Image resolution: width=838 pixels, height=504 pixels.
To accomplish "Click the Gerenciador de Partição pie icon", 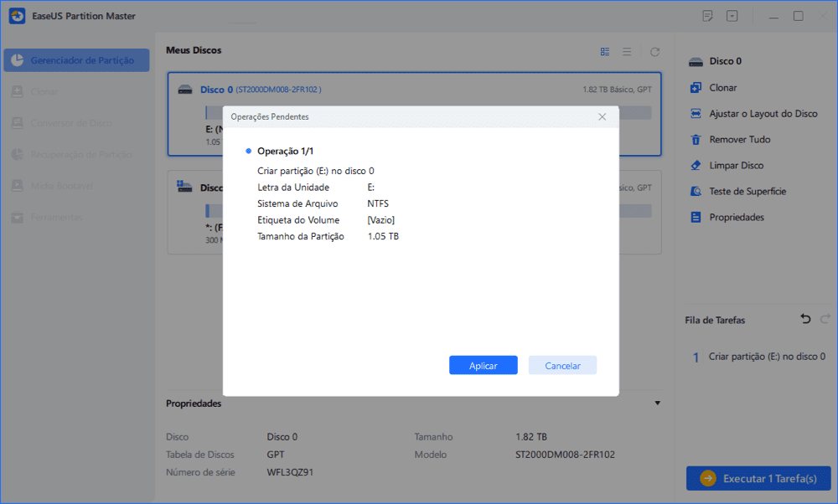I will pyautogui.click(x=17, y=60).
